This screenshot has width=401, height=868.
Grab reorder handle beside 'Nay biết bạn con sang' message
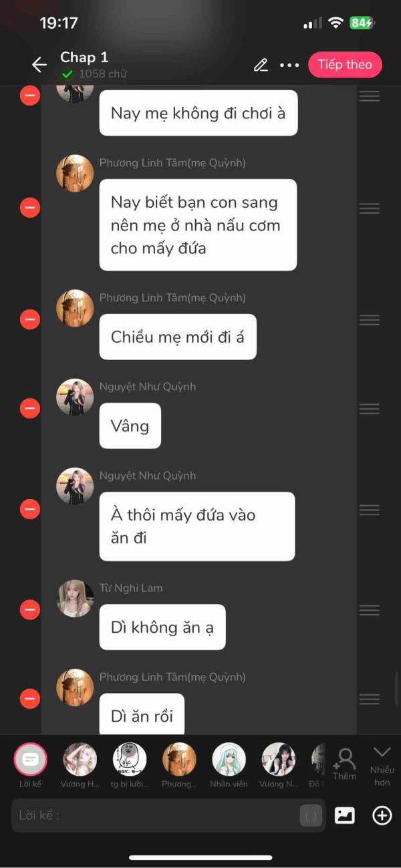(x=369, y=208)
